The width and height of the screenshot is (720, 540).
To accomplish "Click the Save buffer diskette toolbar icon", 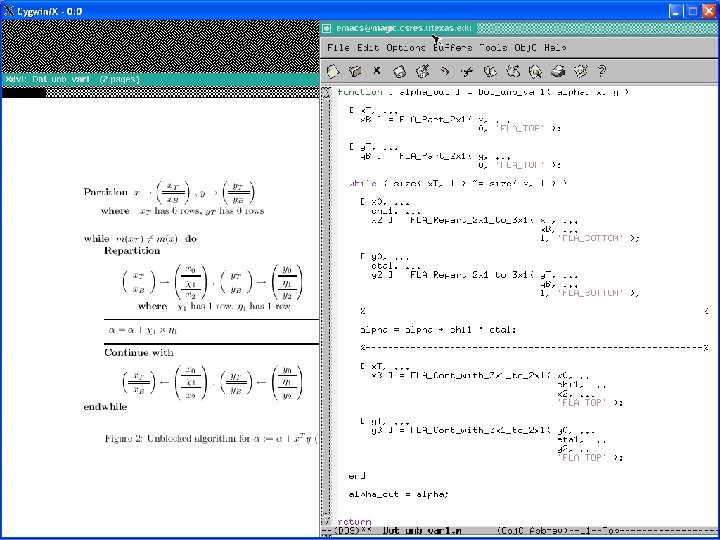I will [x=399, y=71].
